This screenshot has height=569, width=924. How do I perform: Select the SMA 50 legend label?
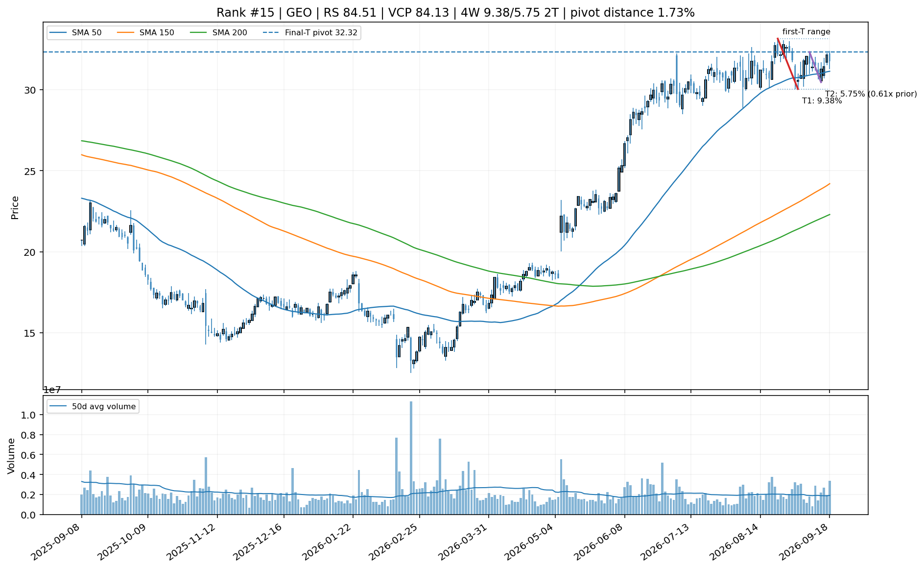tap(87, 33)
